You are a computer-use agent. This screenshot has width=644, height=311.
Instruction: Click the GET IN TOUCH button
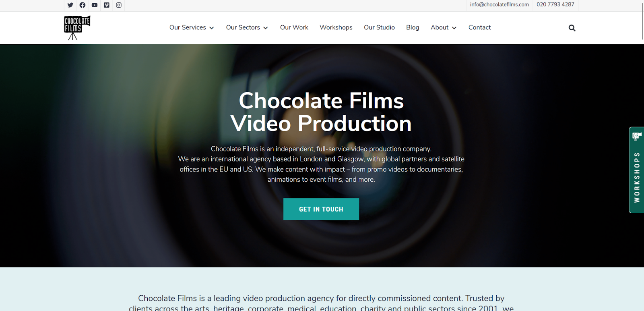click(321, 209)
